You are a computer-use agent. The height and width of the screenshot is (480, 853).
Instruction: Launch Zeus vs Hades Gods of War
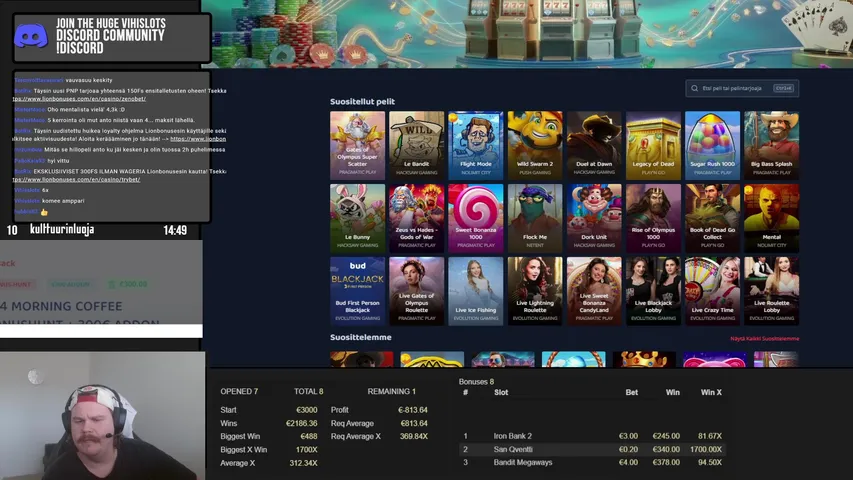click(x=417, y=218)
